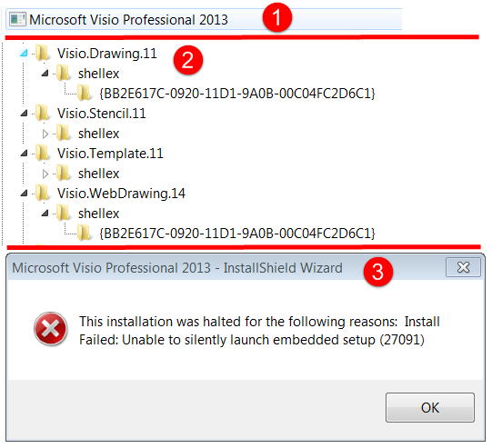The height and width of the screenshot is (448, 492).
Task: Click the shellex label under Visio.WebDrawing.14
Action: 98,214
